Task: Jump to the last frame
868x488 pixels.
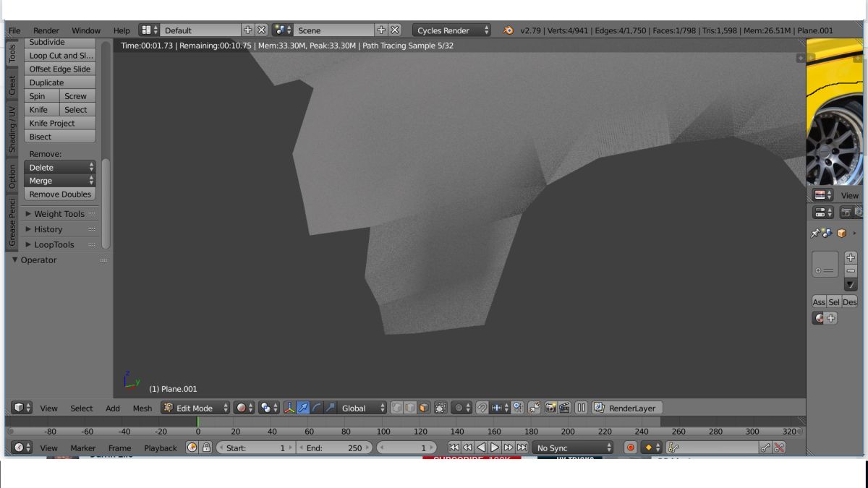Action: point(522,448)
